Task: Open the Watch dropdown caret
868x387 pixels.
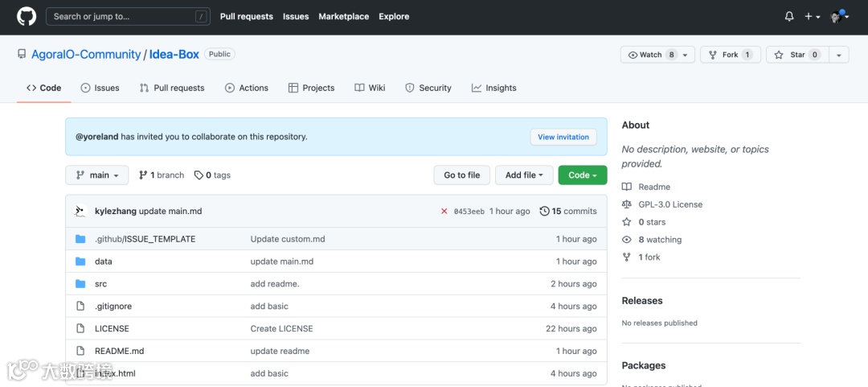Action: coord(686,55)
